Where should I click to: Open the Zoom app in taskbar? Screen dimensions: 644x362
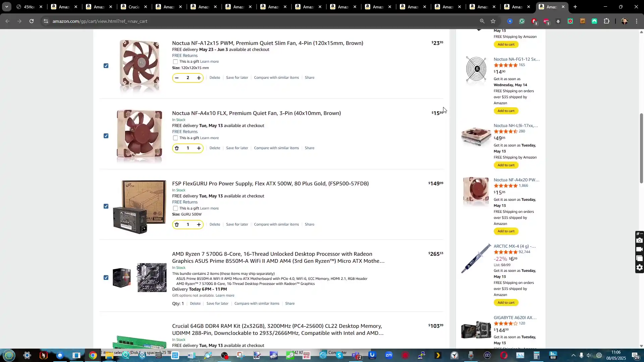pyautogui.click(x=389, y=355)
